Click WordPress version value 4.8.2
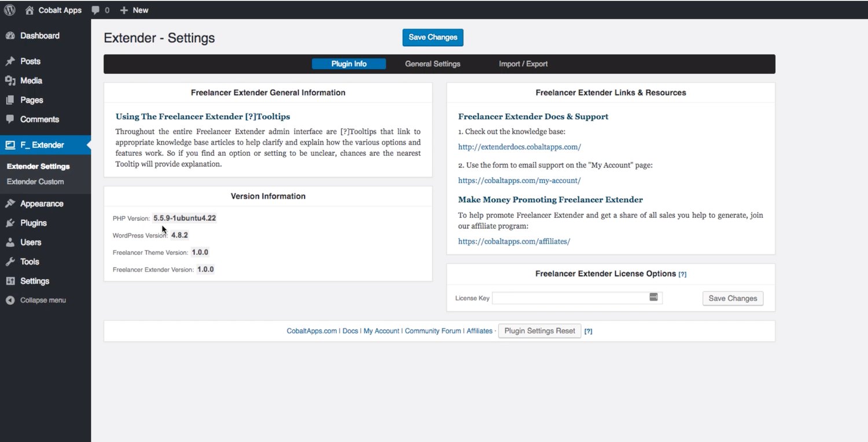The width and height of the screenshot is (868, 442). pyautogui.click(x=179, y=235)
